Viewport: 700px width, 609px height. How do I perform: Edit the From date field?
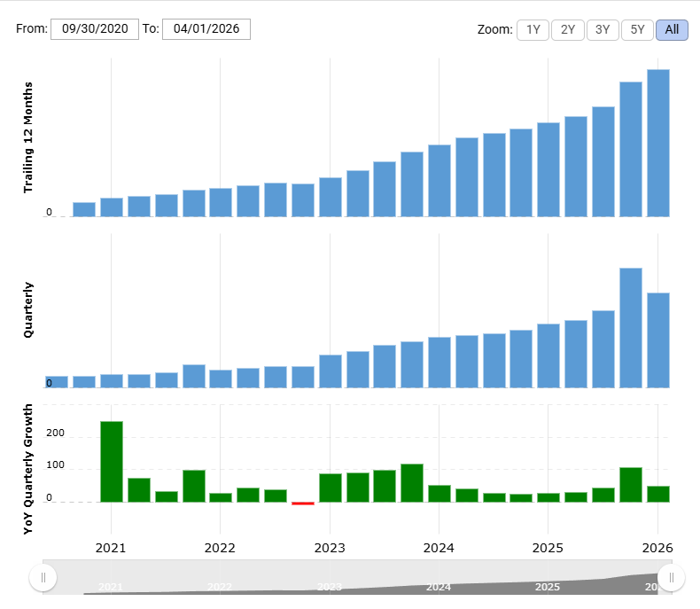click(95, 29)
